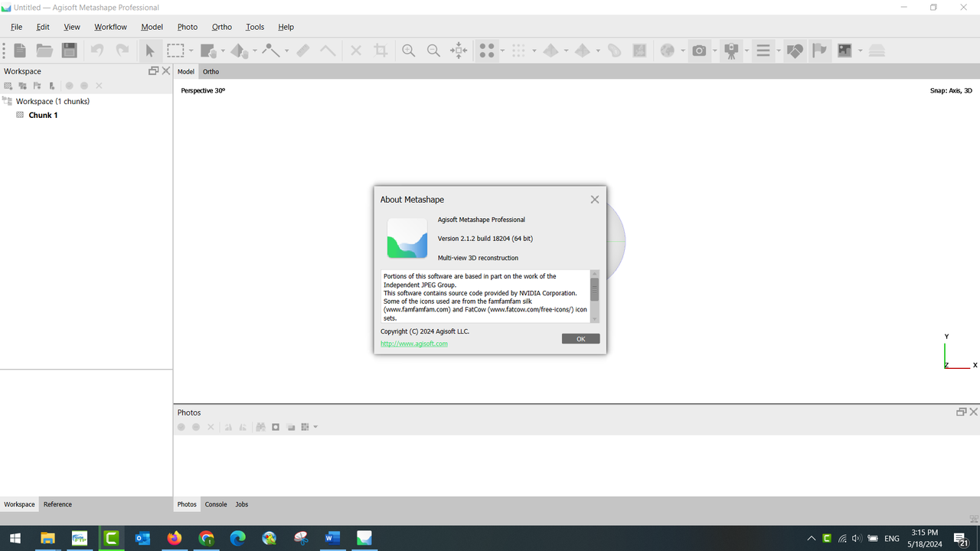Click the Show Images picture icon
Viewport: 980px width, 551px height.
coord(844,51)
